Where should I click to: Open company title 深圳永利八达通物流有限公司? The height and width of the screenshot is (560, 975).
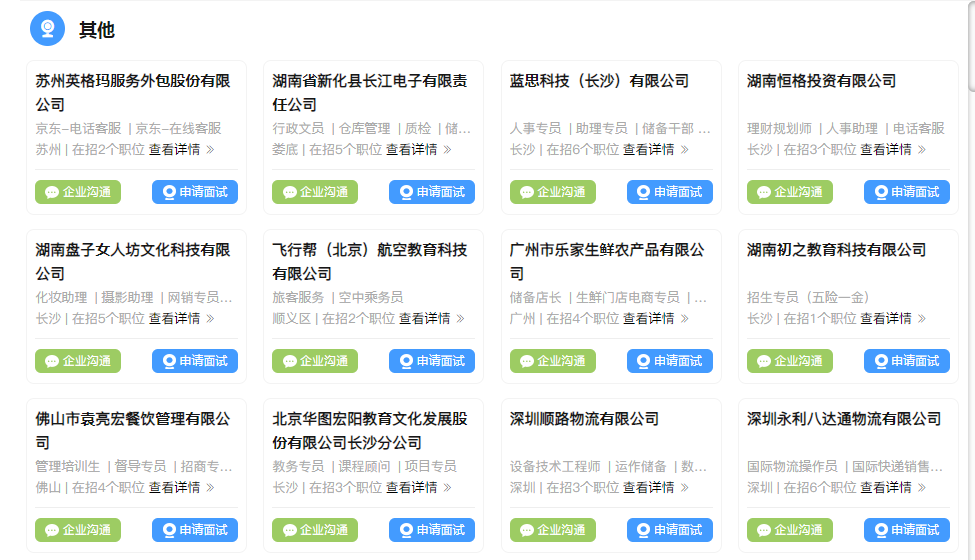tap(844, 419)
